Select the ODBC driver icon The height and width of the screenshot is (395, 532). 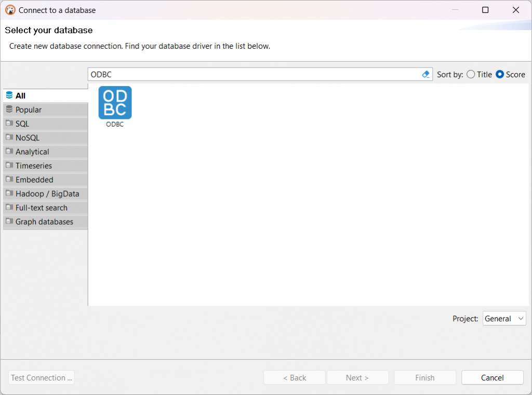tap(115, 103)
